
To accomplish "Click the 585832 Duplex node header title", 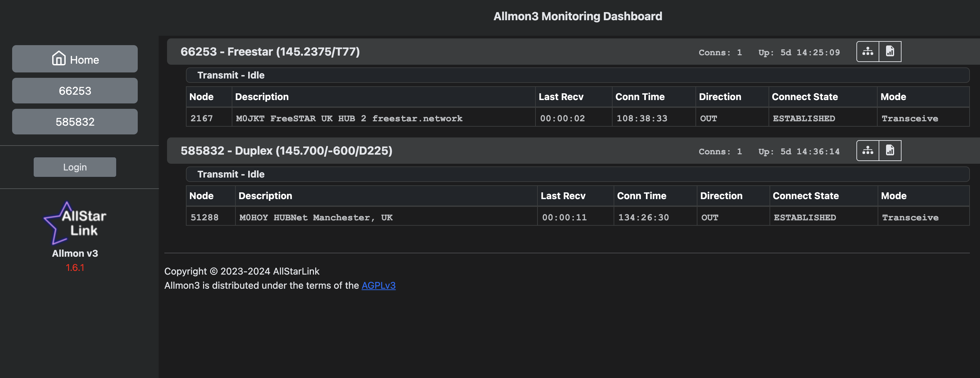I will [x=286, y=151].
